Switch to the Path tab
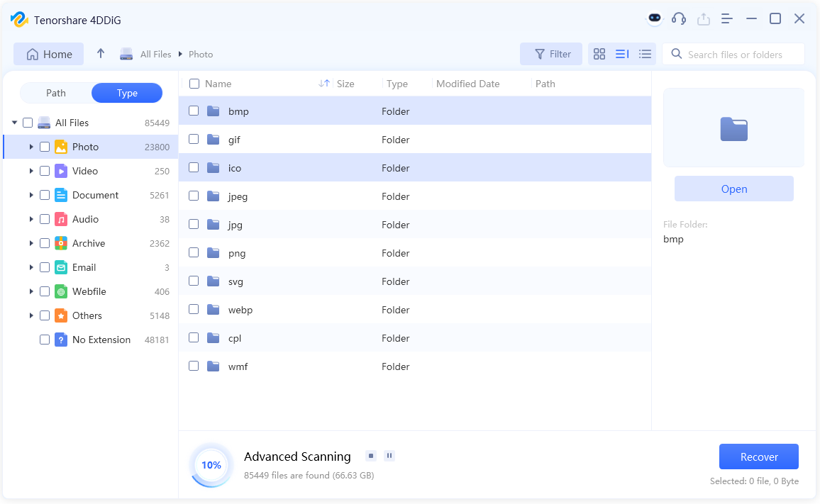The image size is (820, 504). click(x=55, y=92)
